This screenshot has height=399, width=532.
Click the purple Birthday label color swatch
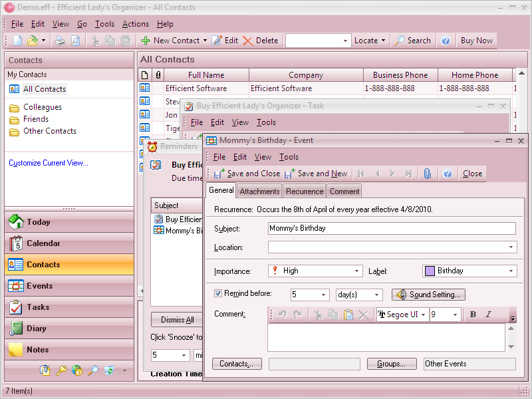click(x=430, y=271)
